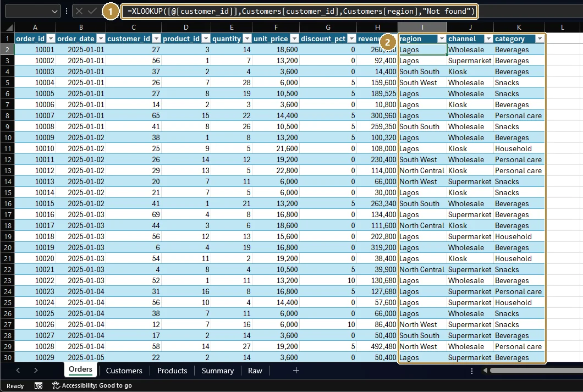Click channel cell Kiosk in row 4

470,71
